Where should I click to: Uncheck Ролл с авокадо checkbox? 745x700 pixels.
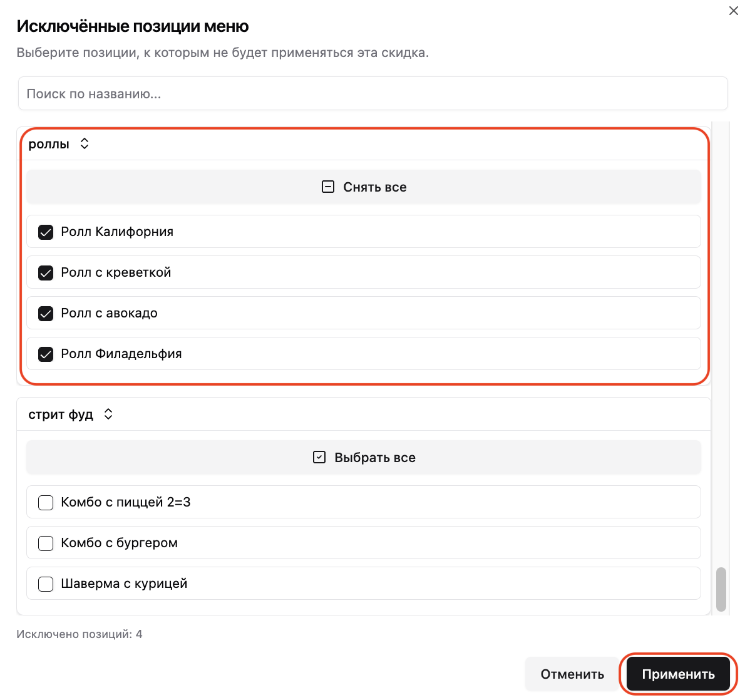click(x=46, y=313)
